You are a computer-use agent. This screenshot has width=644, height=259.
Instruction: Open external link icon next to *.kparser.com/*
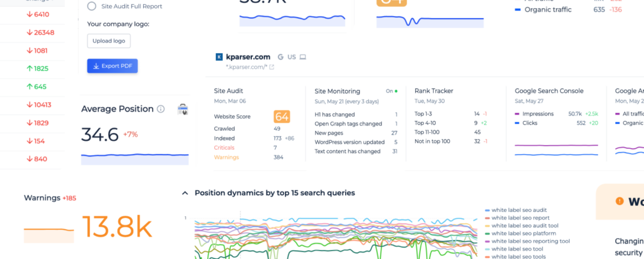tap(272, 67)
